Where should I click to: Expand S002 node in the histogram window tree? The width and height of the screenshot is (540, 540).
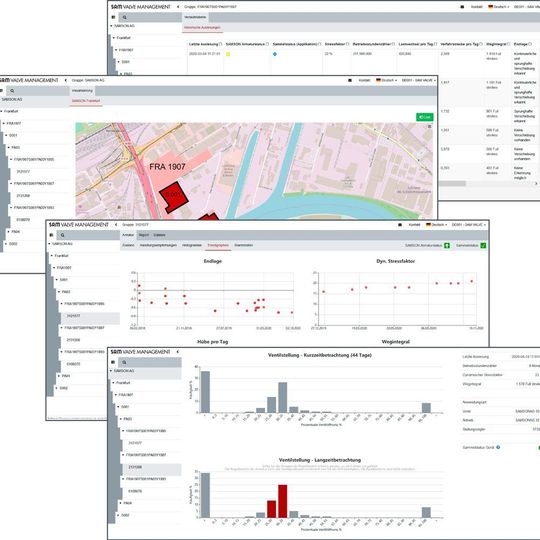[x=118, y=515]
